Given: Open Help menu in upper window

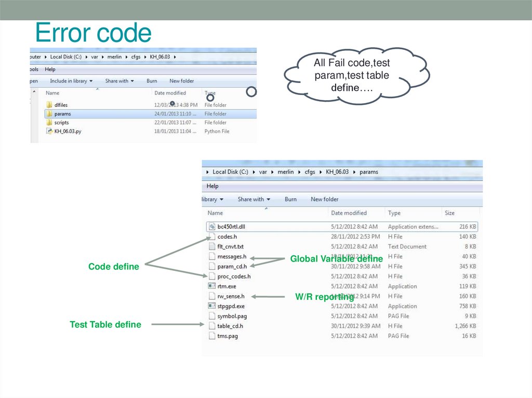Looking at the screenshot, I should (x=50, y=69).
